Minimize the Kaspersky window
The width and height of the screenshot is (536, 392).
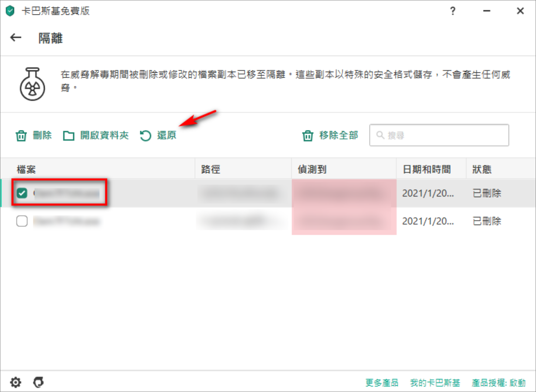487,11
